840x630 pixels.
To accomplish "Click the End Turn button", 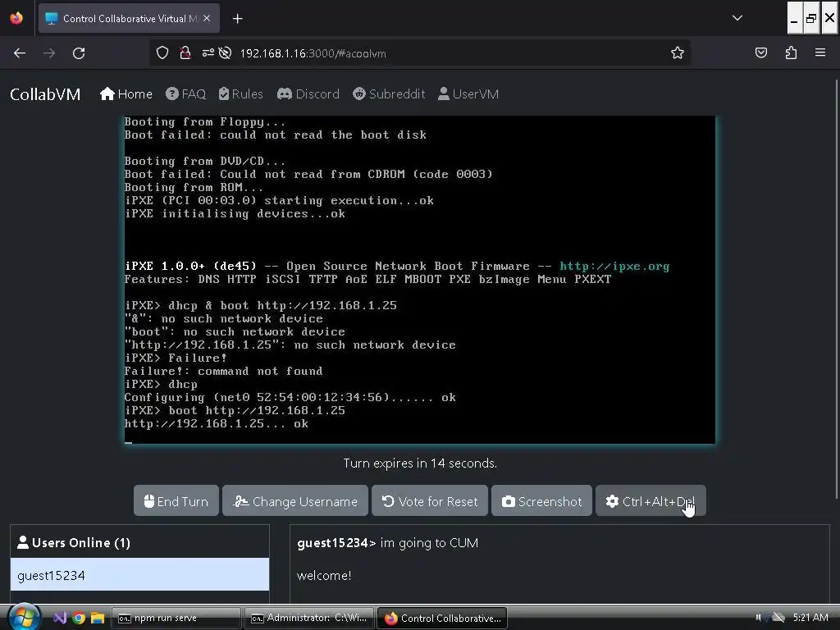I will 176,501.
